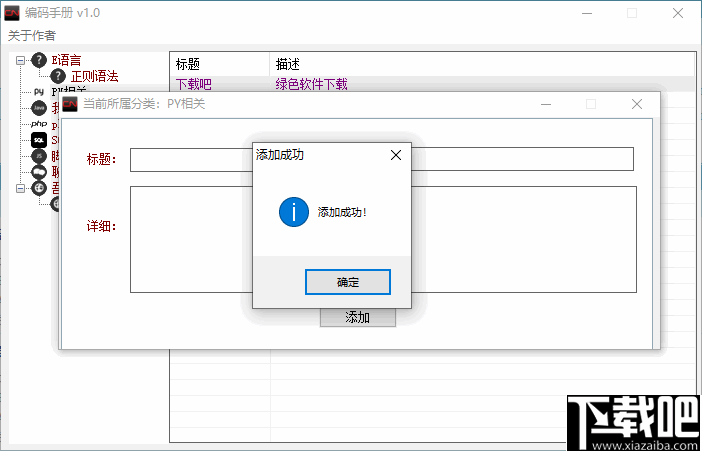Click the globe icon in the tree
Screen dimensions: 702x451
(x=39, y=188)
